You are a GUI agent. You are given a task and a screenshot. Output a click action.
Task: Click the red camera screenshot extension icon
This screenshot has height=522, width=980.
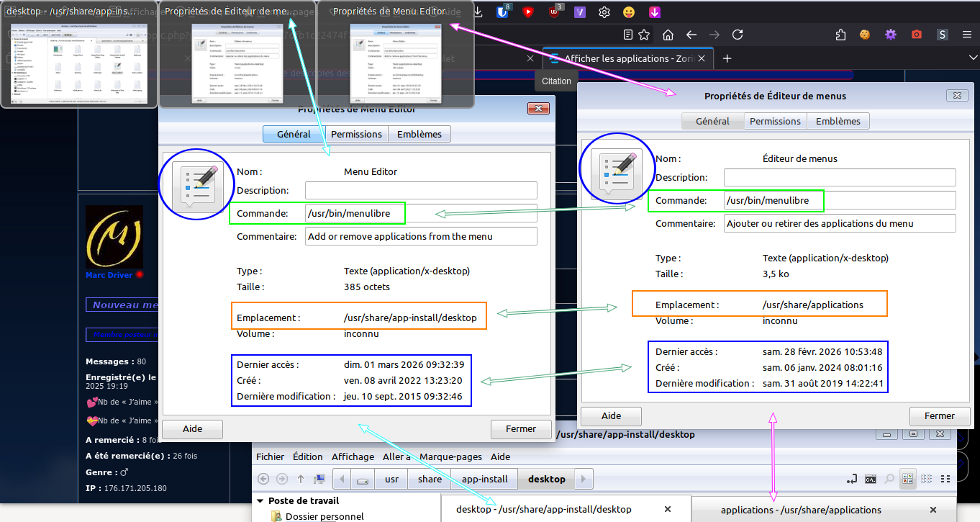click(917, 35)
